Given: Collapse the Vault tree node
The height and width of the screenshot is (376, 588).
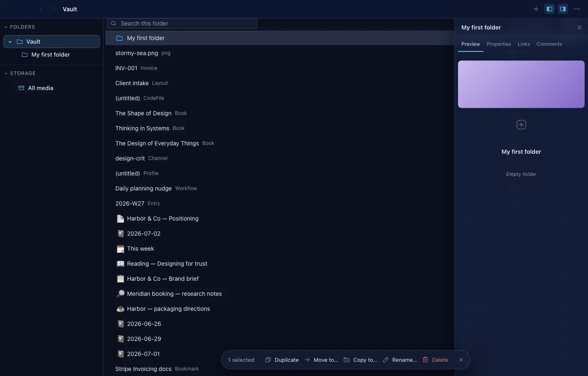Looking at the screenshot, I should point(10,42).
